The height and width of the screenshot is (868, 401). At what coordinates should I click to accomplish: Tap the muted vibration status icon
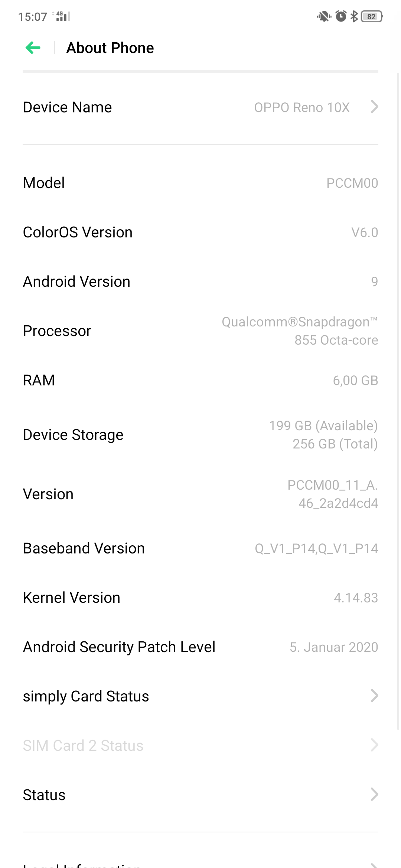[x=324, y=17]
